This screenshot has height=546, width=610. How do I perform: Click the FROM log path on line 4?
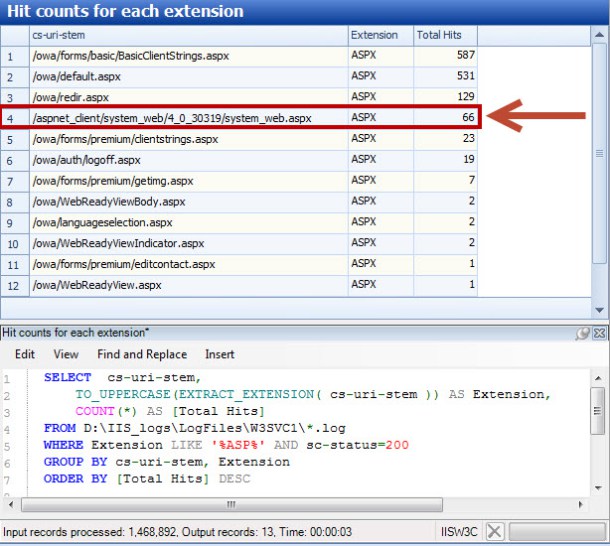(x=214, y=428)
